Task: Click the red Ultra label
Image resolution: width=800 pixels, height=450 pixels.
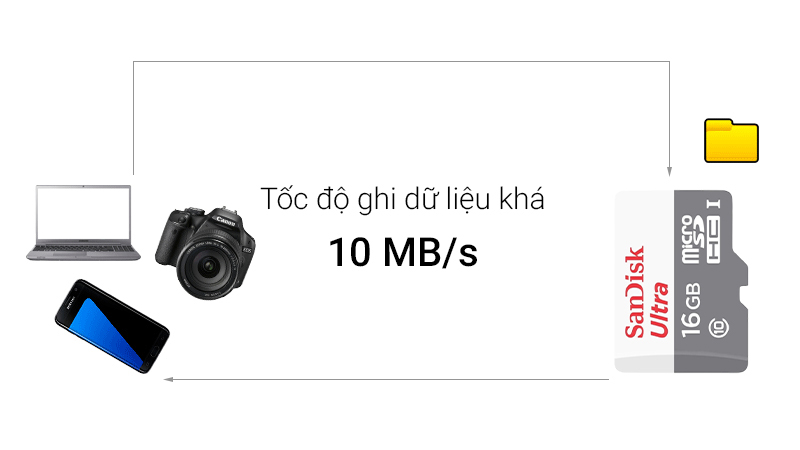Action: point(659,309)
